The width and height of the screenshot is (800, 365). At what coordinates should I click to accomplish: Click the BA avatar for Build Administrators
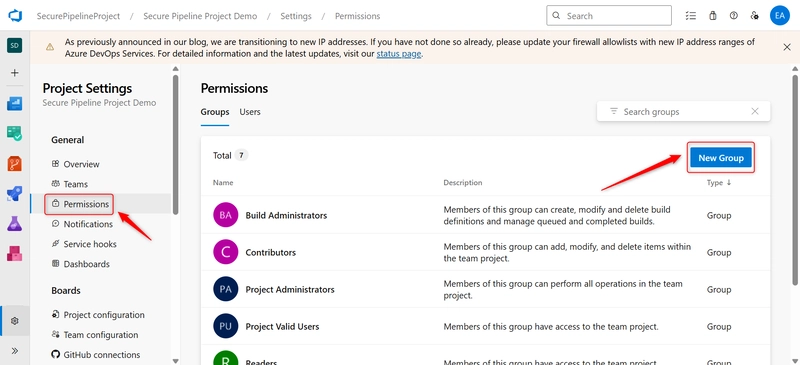coord(226,215)
